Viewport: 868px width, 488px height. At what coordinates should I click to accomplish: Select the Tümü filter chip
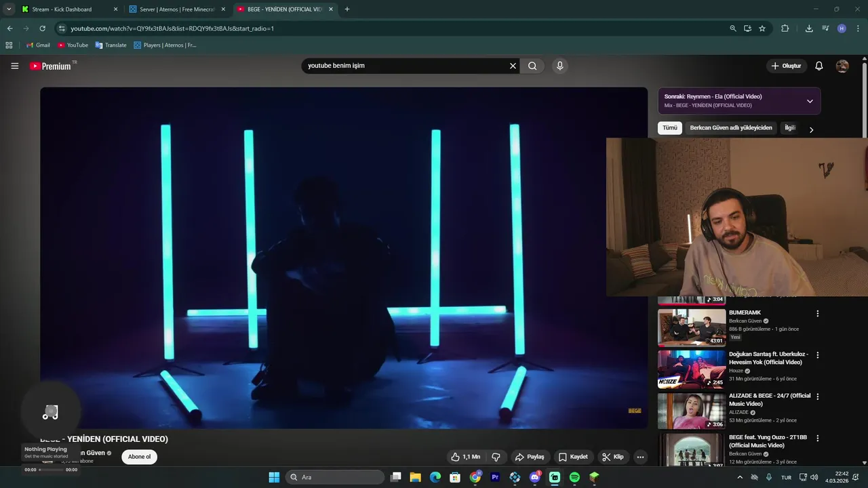coord(670,127)
